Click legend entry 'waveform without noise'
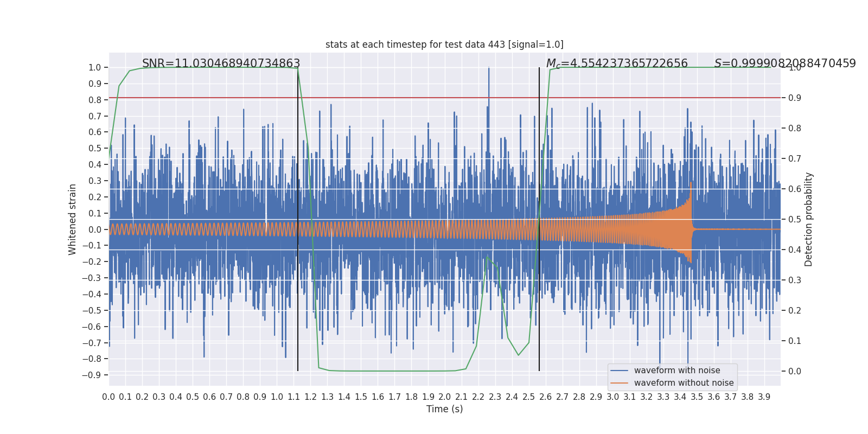Image resolution: width=868 pixels, height=434 pixels. point(684,383)
